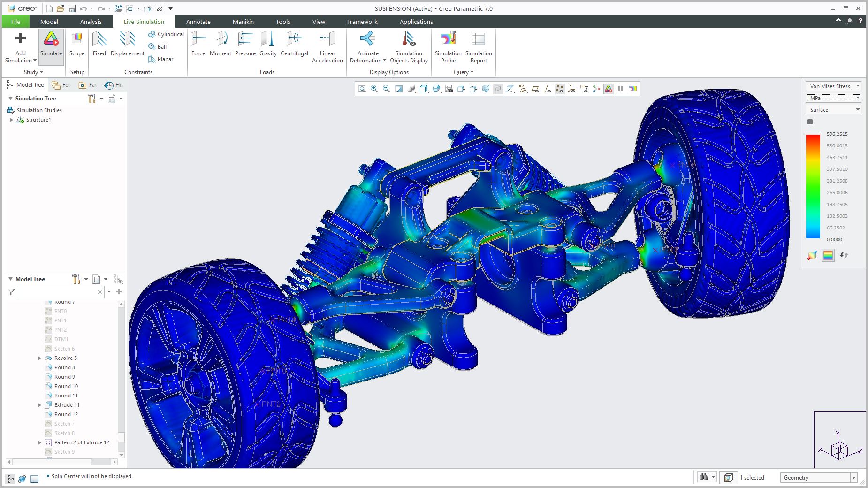Viewport: 868px width, 488px height.
Task: Apply a Displacement constraint
Action: pos(128,45)
